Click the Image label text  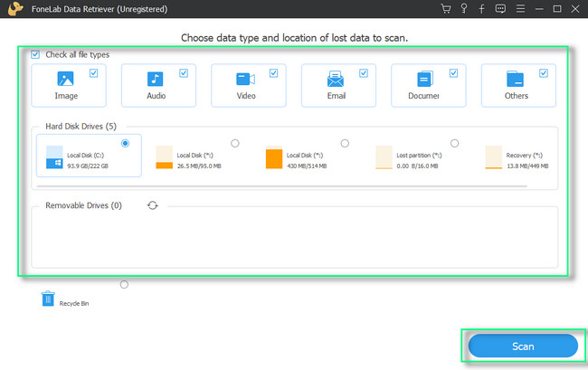pyautogui.click(x=66, y=96)
